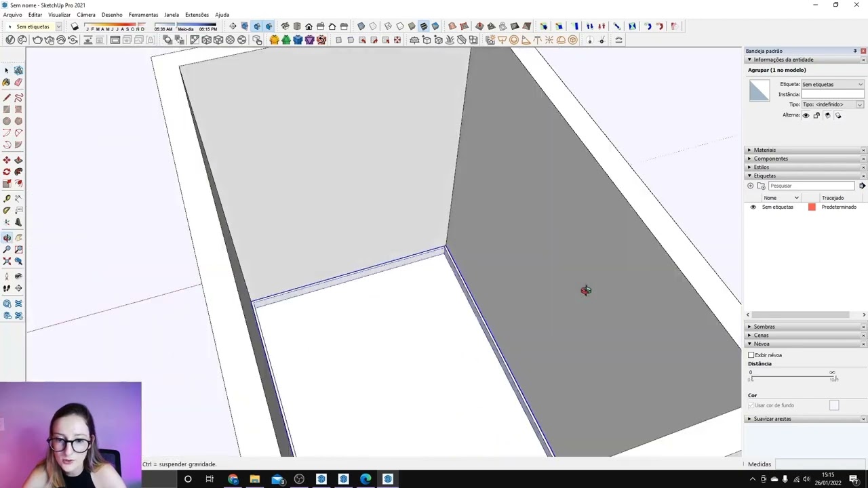Open tag details arrow button
868x488 pixels.
[862, 186]
